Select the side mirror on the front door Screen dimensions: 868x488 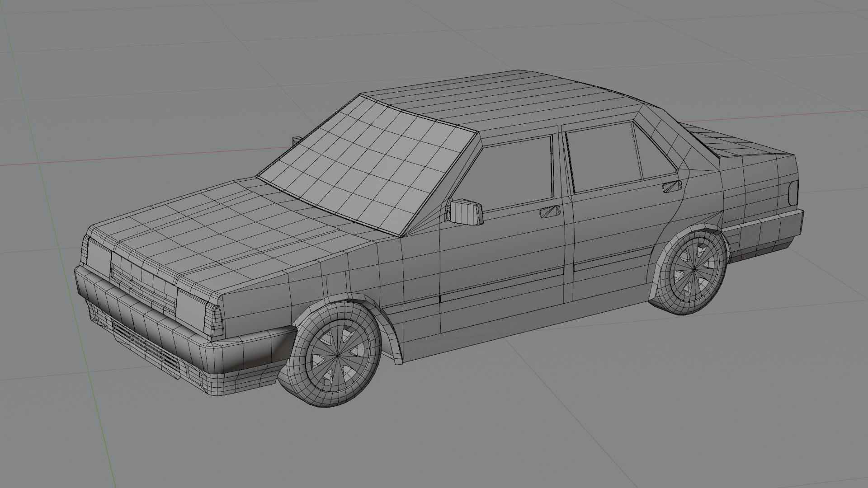(x=465, y=212)
